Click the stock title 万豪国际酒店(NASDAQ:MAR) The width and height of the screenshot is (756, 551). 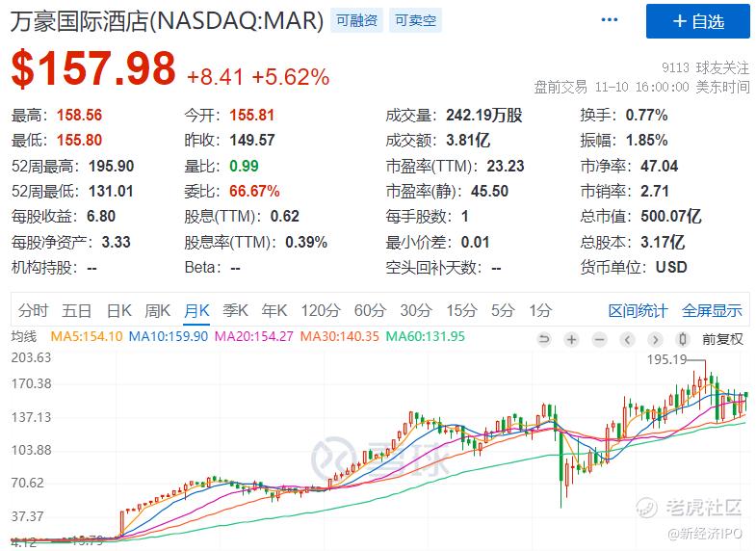pos(167,21)
